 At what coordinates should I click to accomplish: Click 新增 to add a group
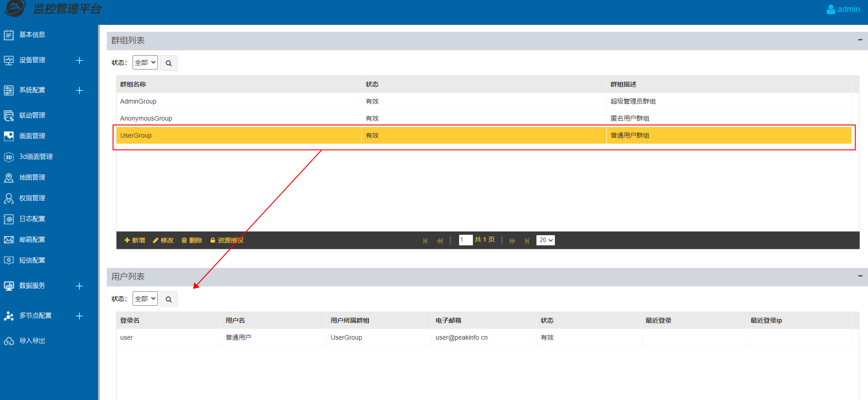(135, 240)
